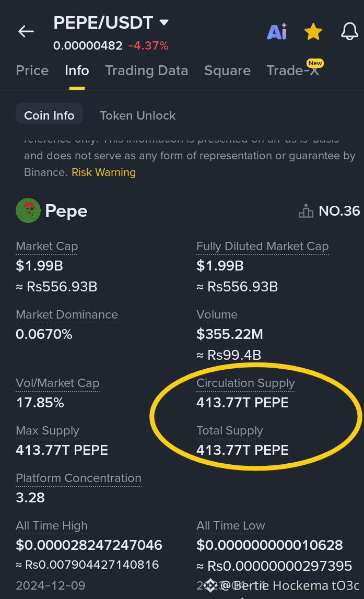Tap the back arrow icon
This screenshot has width=364, height=599.
tap(26, 31)
